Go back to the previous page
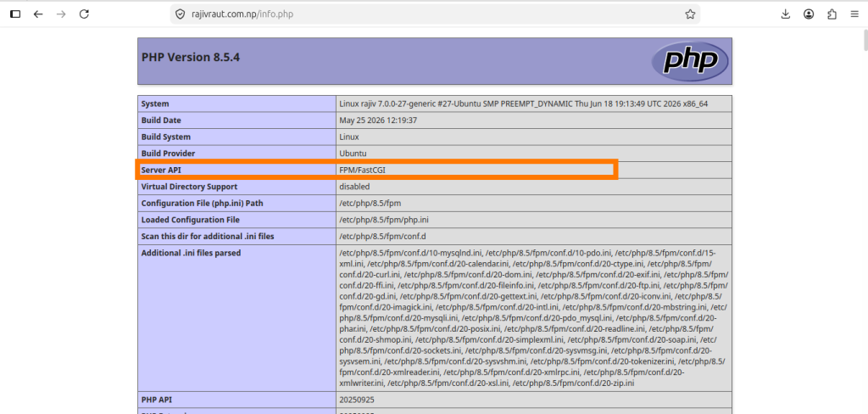 click(x=38, y=14)
